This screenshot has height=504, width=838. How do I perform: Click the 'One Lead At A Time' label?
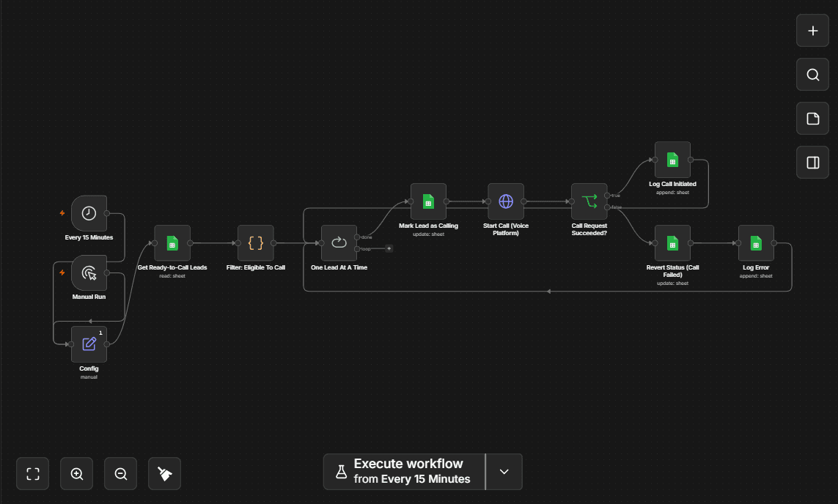[339, 267]
